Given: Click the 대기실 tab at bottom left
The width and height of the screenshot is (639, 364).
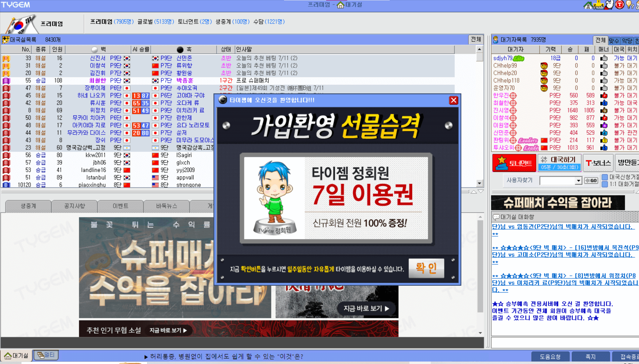Looking at the screenshot, I should coord(17,356).
